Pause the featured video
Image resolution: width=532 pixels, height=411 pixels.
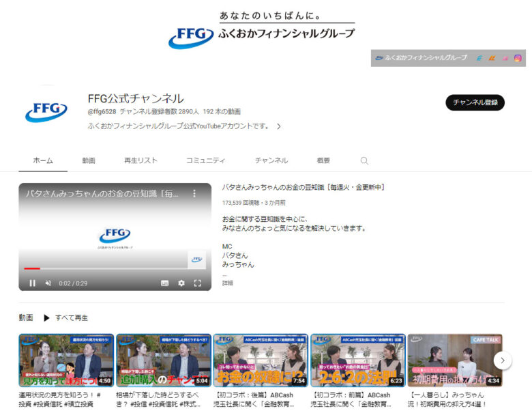click(32, 283)
